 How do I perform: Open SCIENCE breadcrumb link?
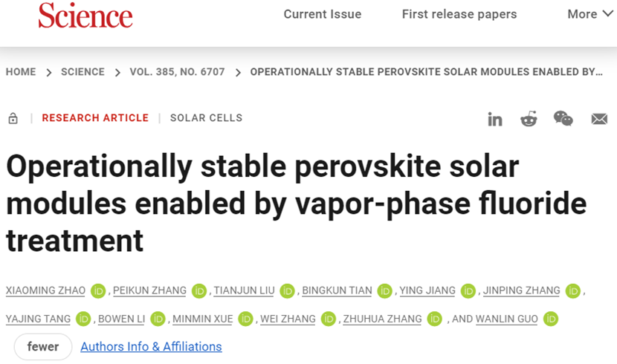83,72
